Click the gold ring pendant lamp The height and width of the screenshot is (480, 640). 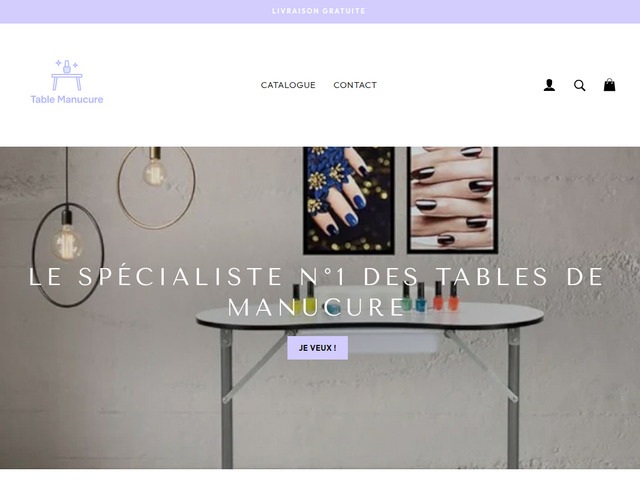(x=156, y=187)
